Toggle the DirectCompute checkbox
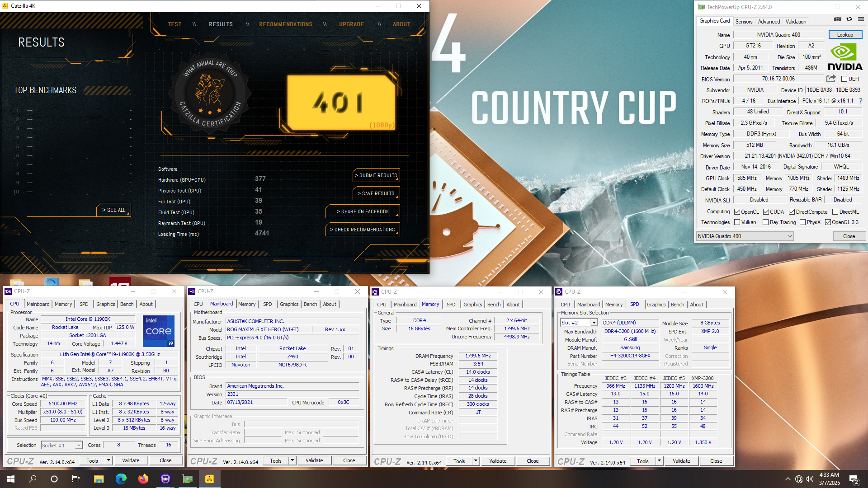The height and width of the screenshot is (488, 868). tap(792, 211)
